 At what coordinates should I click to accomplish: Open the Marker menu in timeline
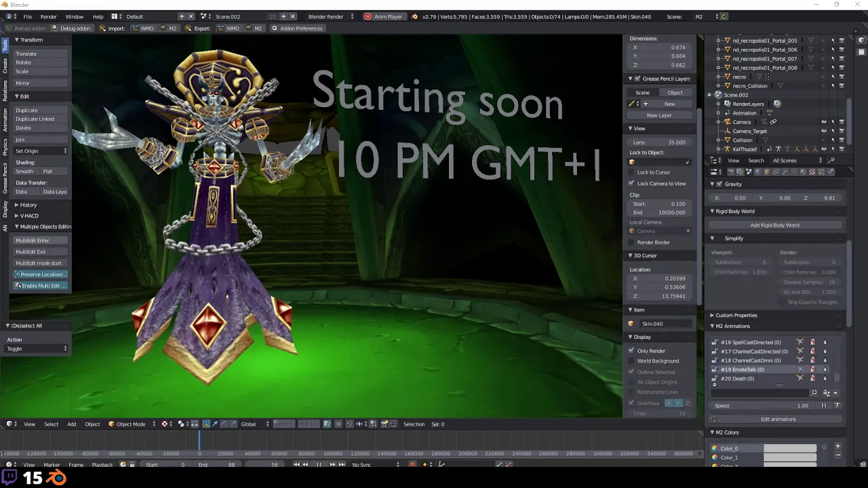click(52, 464)
